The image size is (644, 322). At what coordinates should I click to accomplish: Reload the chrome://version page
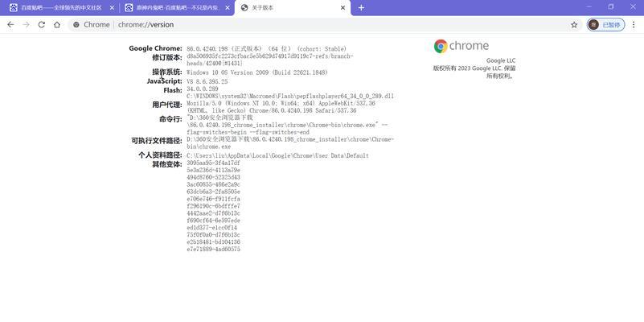41,25
